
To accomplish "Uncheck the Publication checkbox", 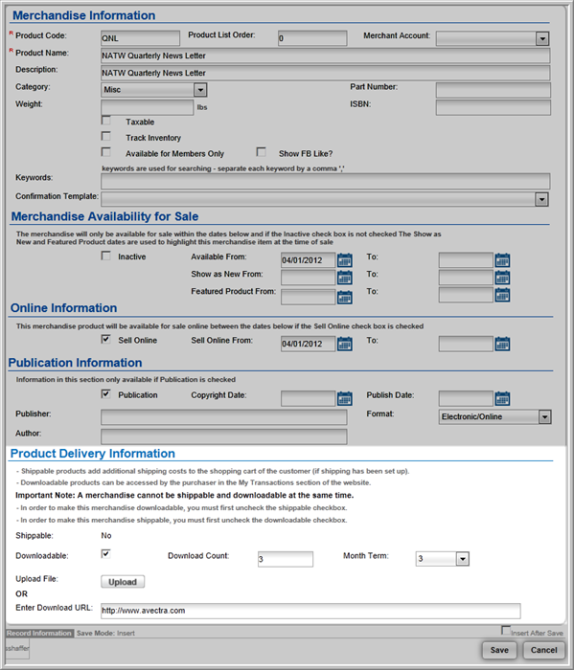I will 106,394.
